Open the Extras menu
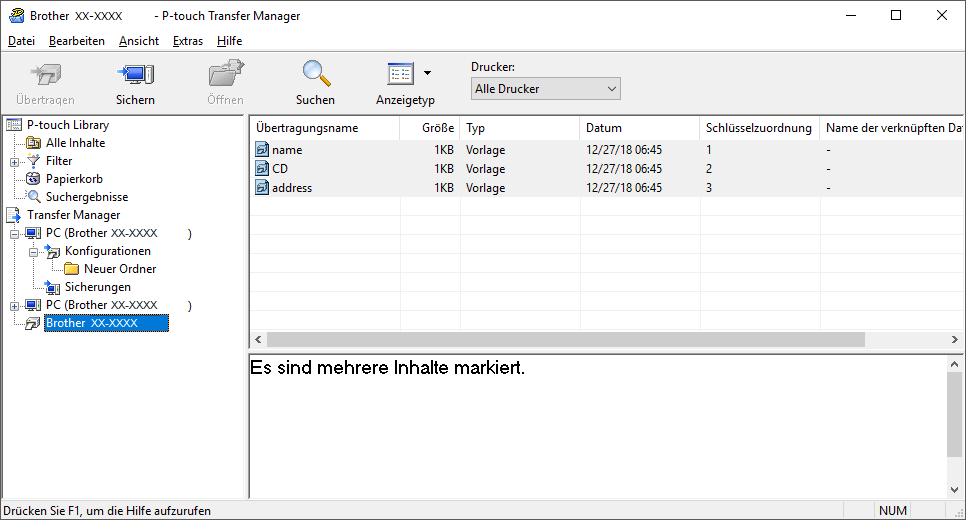The image size is (966, 520). (188, 41)
